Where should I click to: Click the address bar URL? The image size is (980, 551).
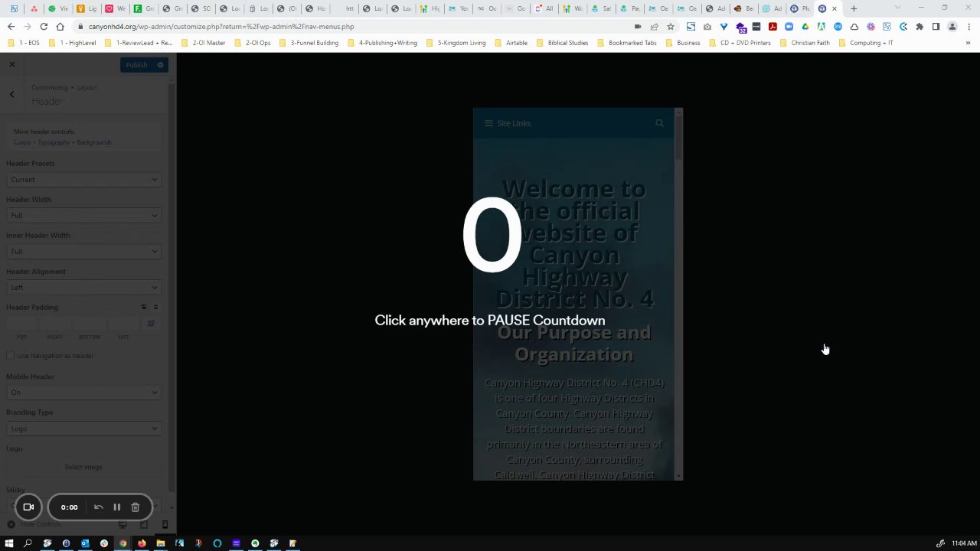pos(220,26)
